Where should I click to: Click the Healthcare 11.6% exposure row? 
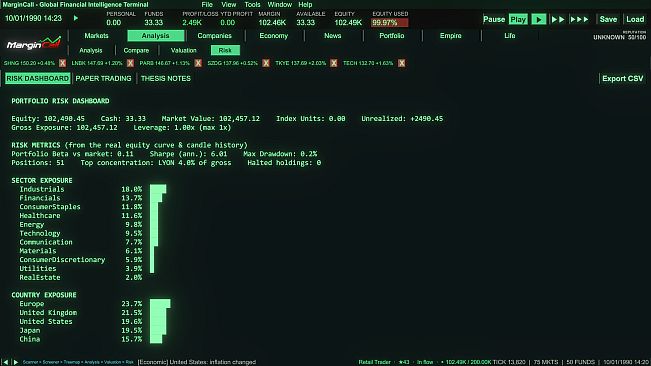(x=89, y=216)
